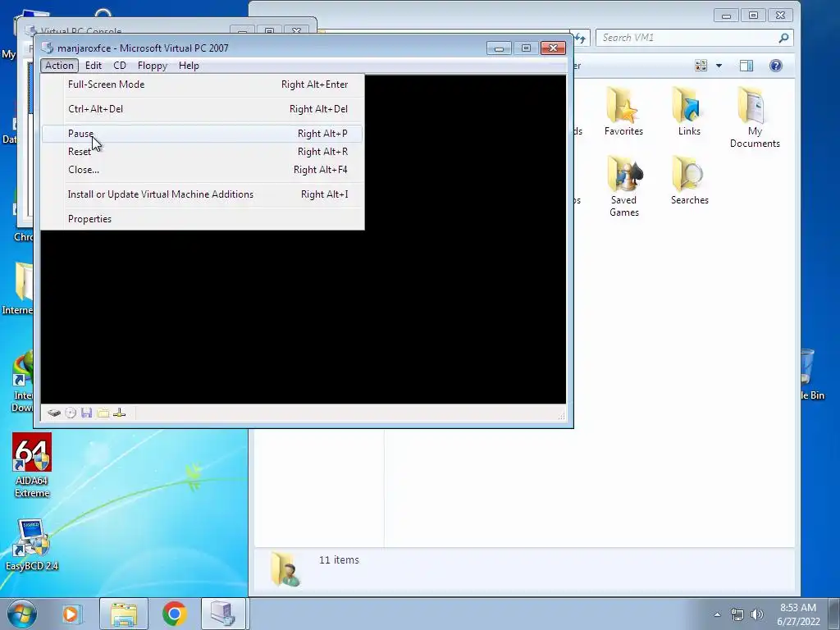Select the AIDA64 Extreme desktop shortcut
This screenshot has height=630, width=840.
coord(32,466)
